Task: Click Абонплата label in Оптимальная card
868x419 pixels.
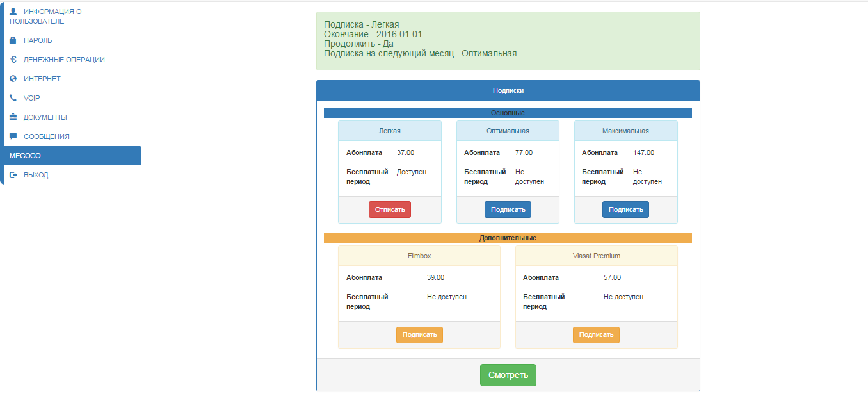Action: click(482, 152)
